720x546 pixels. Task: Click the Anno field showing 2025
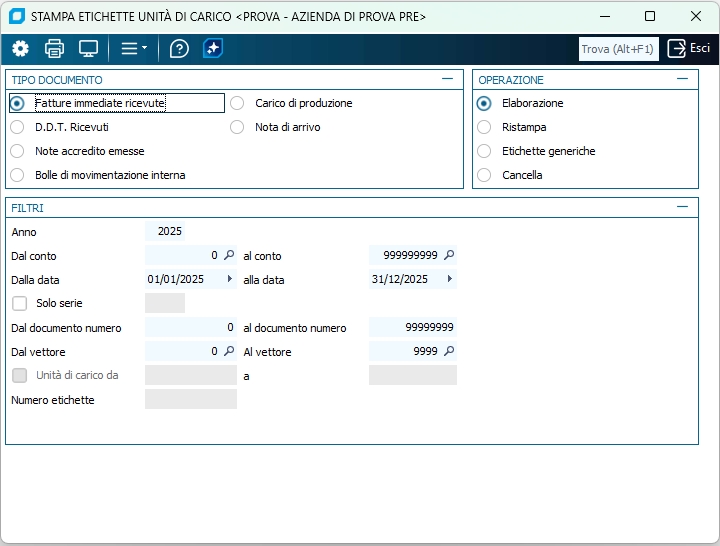click(166, 232)
